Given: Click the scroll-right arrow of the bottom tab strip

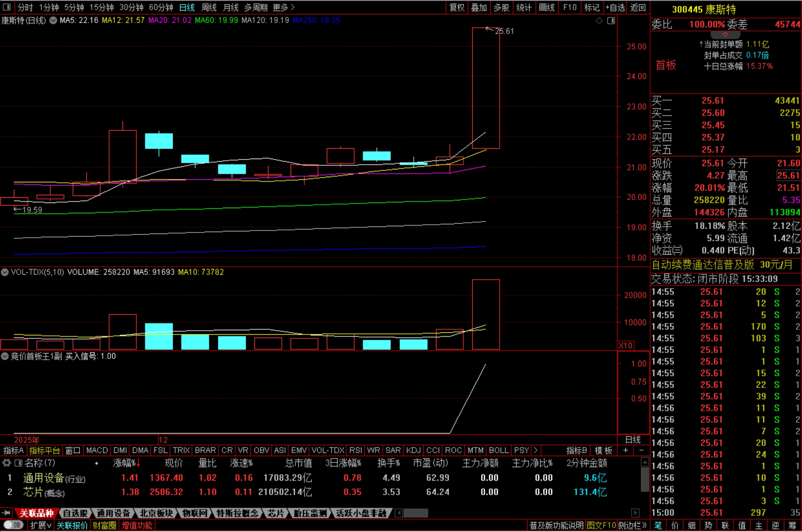Looking at the screenshot, I should (x=635, y=513).
